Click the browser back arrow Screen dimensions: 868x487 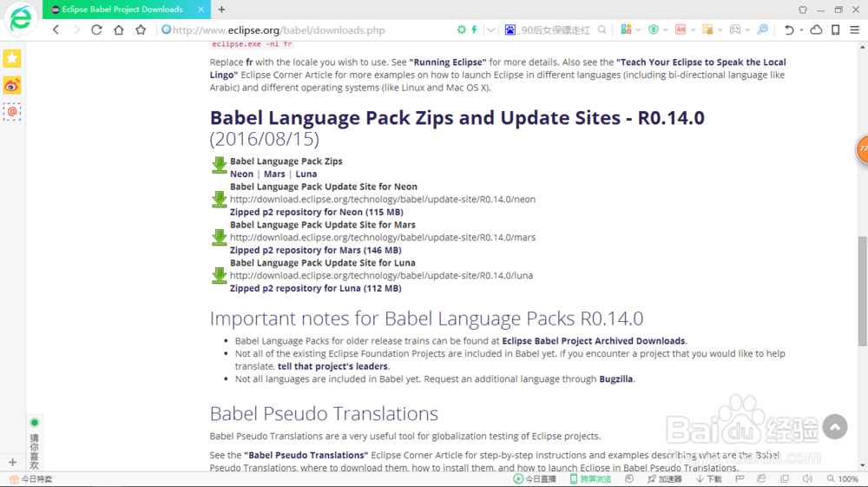pyautogui.click(x=56, y=30)
